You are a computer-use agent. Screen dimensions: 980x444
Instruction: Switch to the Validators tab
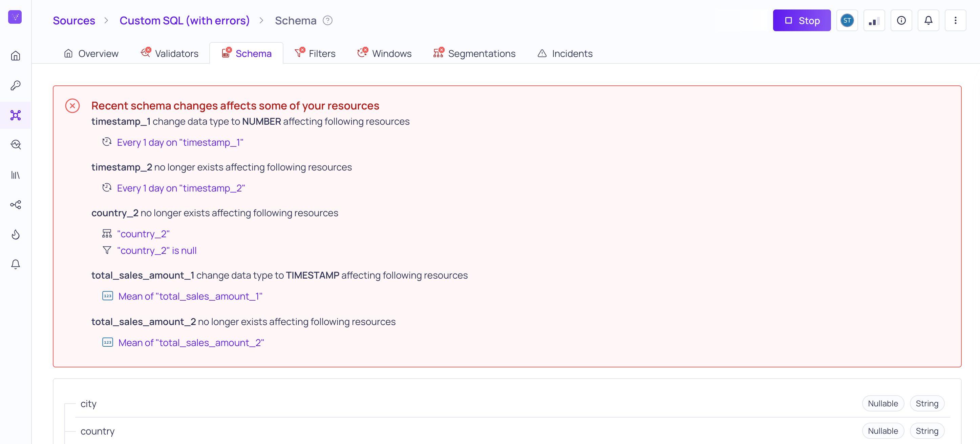click(169, 53)
